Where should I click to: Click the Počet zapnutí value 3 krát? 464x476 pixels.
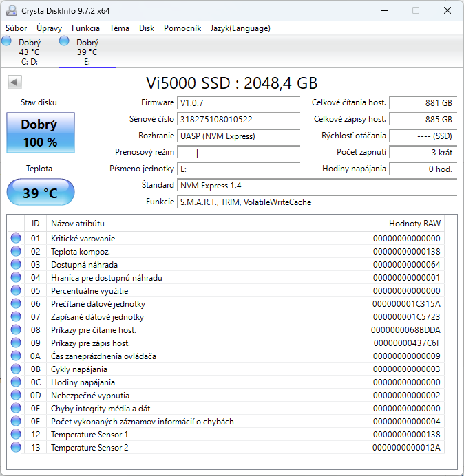423,153
